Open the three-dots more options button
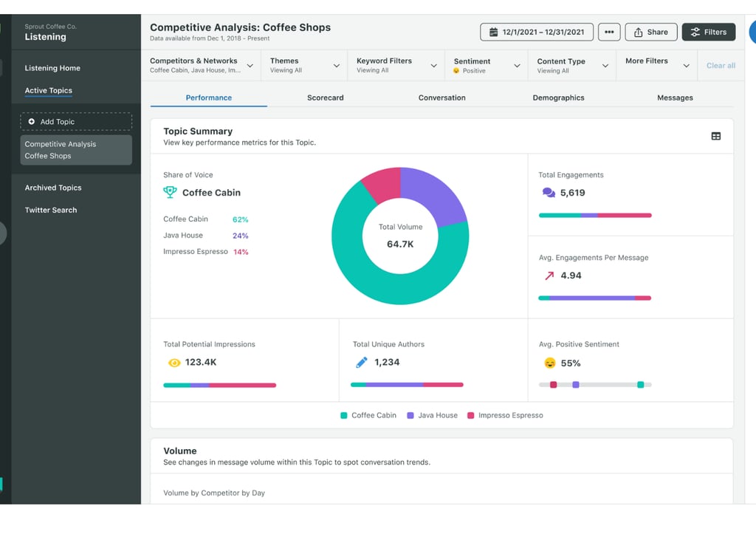This screenshot has height=537, width=756. (x=609, y=32)
